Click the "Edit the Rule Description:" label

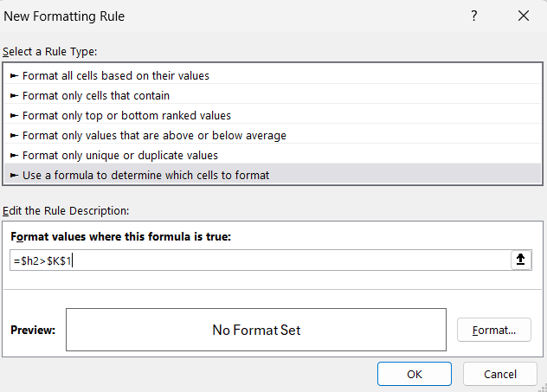[66, 210]
